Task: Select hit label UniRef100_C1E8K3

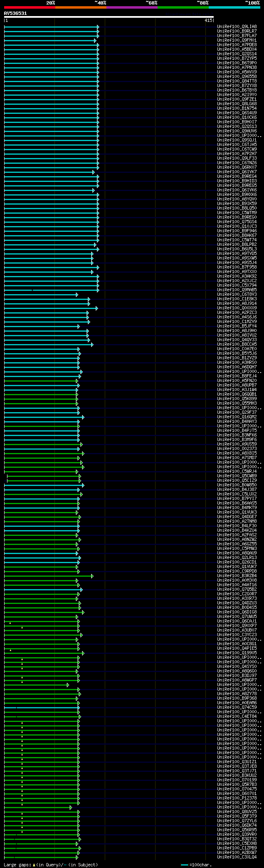Action: tap(237, 299)
